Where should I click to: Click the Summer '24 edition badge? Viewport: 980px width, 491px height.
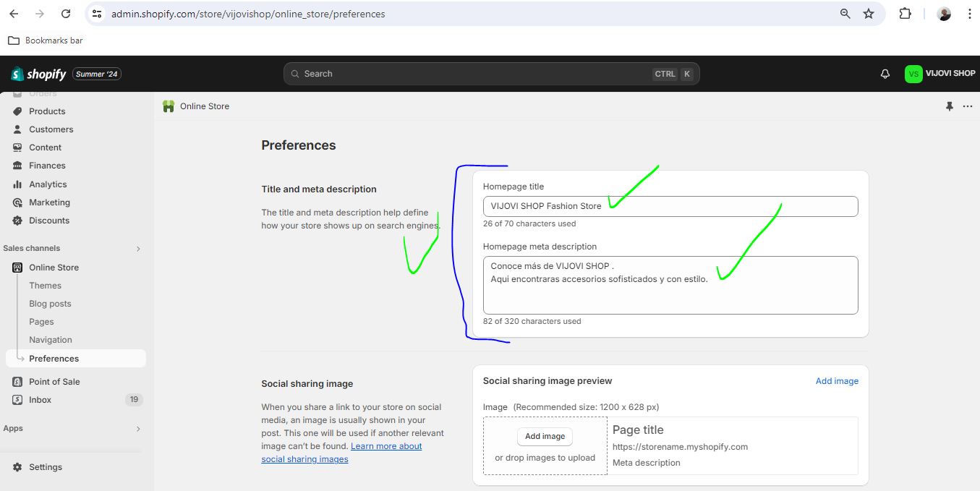97,74
